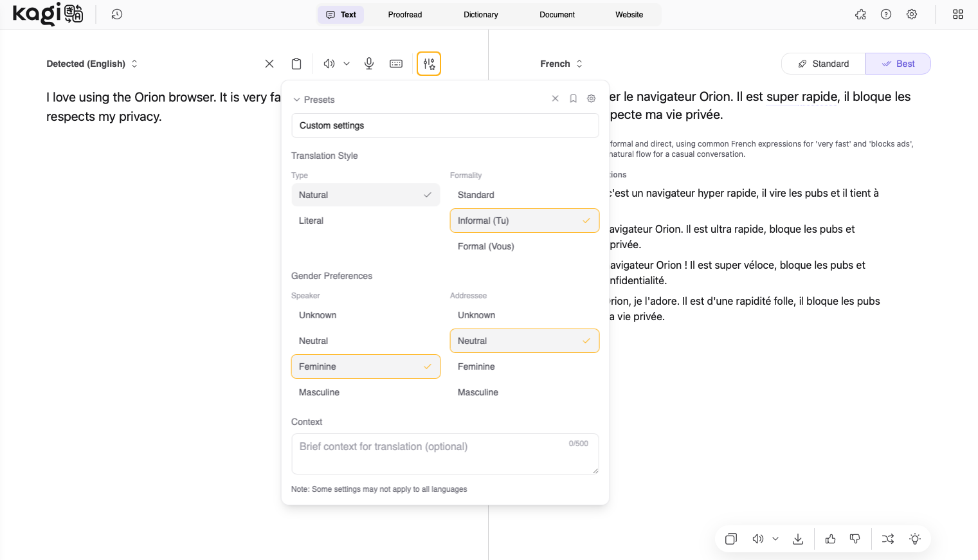Set Speaker gender to Masculine
Viewport: 978px width, 560px height.
366,392
